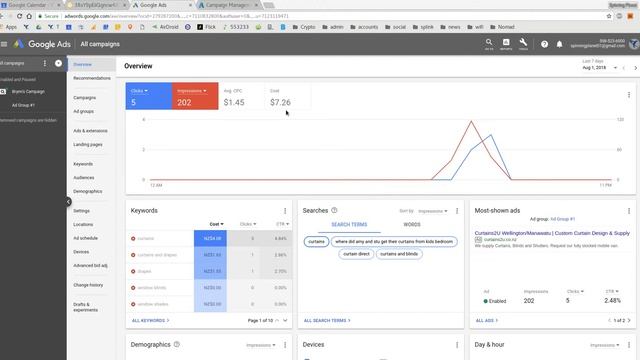Click Demographics info help icon
640x360 pixels.
(177, 344)
